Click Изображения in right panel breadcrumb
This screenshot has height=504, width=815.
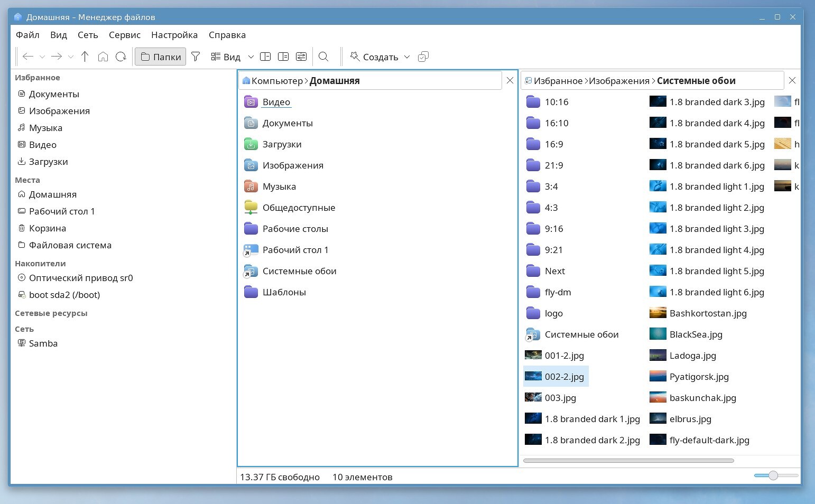[619, 81]
